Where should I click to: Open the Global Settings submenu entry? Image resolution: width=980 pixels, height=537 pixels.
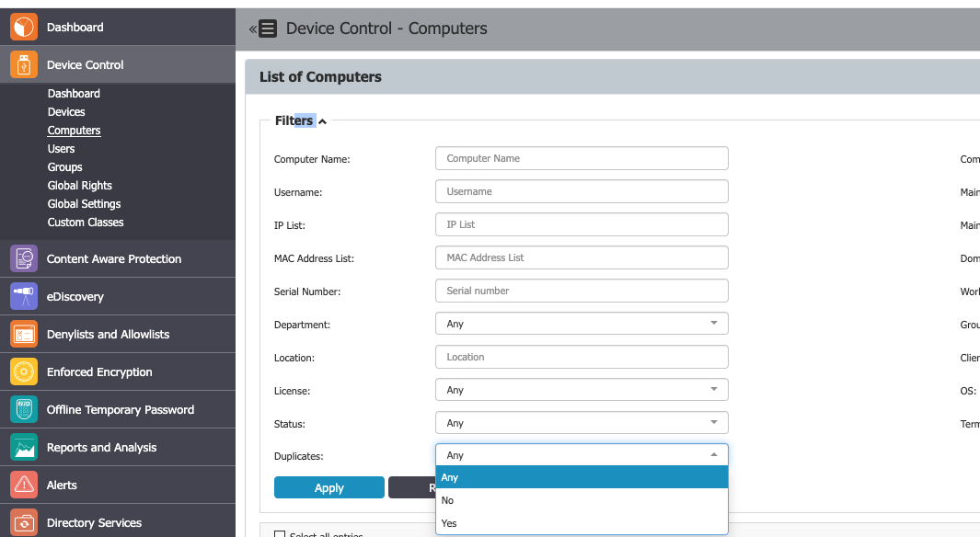[x=84, y=203]
